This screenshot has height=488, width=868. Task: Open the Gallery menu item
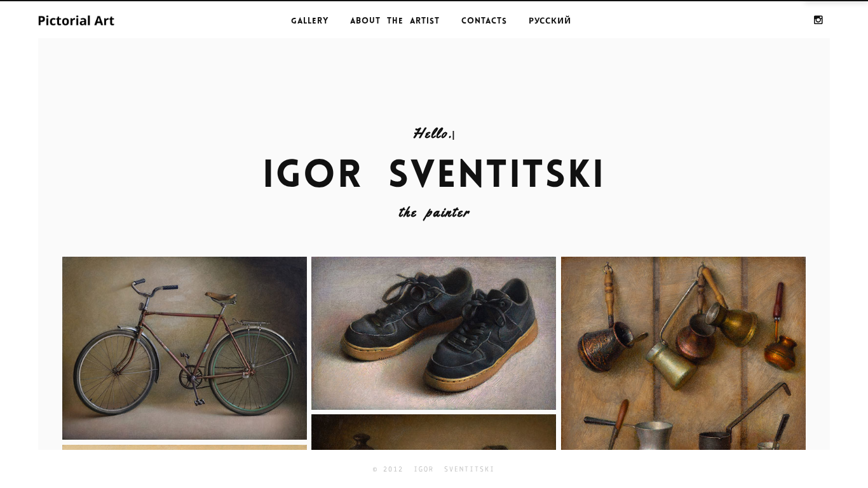pos(310,21)
